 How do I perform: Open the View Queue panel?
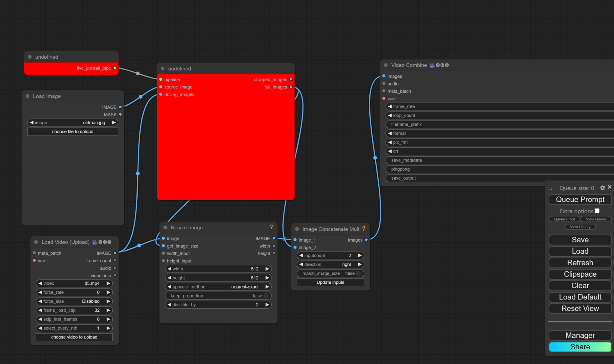(596, 219)
